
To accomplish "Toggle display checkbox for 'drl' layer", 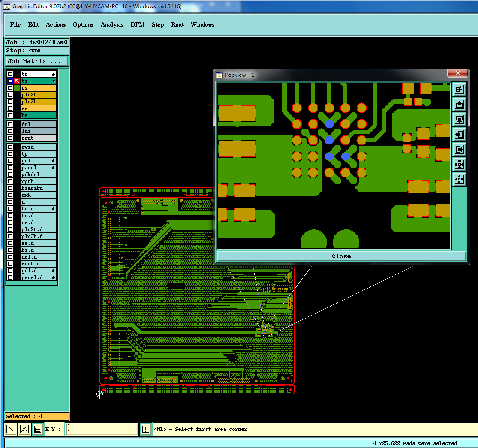I will (x=10, y=124).
